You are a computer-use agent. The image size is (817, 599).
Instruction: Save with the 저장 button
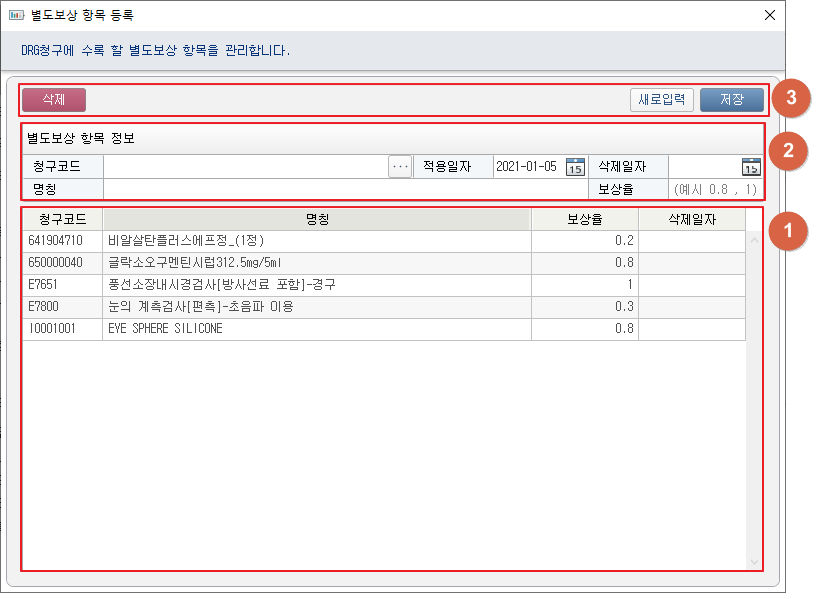click(731, 100)
